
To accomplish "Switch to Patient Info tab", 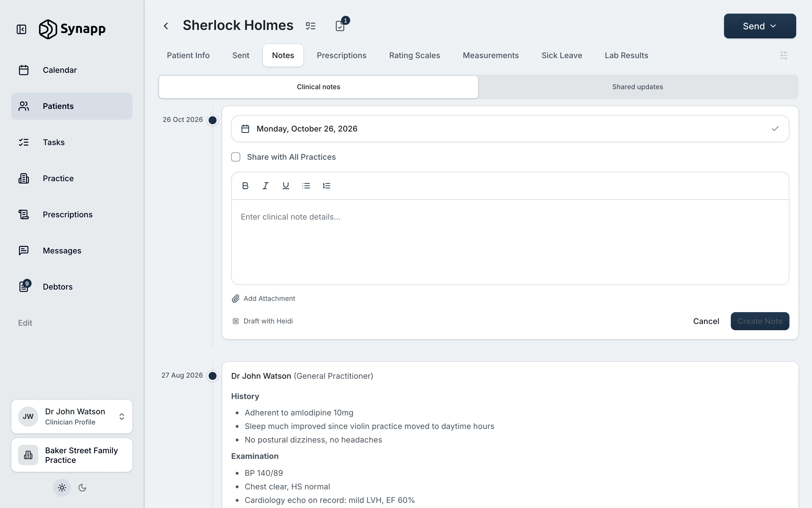I will pyautogui.click(x=188, y=55).
